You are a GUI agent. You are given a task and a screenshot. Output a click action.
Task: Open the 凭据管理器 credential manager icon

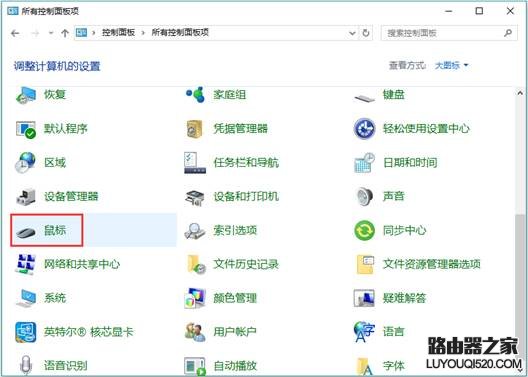point(195,129)
